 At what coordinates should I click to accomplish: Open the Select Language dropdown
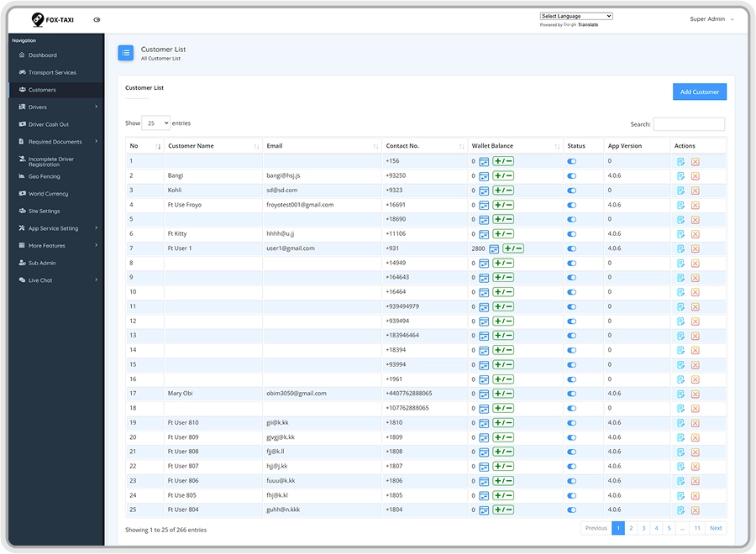[x=576, y=16]
